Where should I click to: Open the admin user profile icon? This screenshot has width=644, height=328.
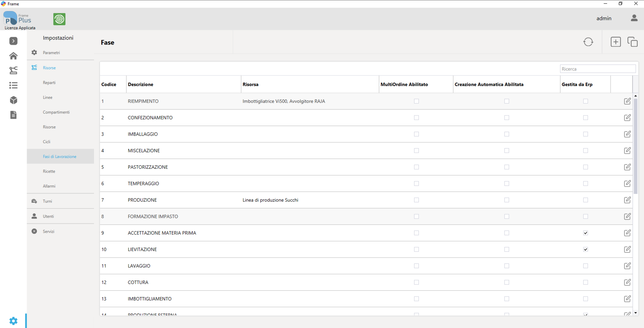click(634, 18)
